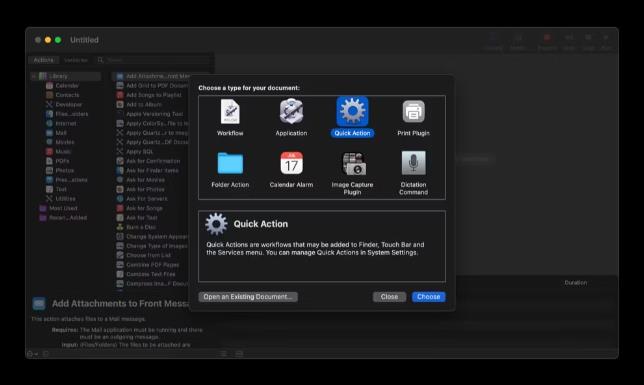Choose the Application robot icon
Viewport: 644px width, 385px height.
tap(291, 111)
